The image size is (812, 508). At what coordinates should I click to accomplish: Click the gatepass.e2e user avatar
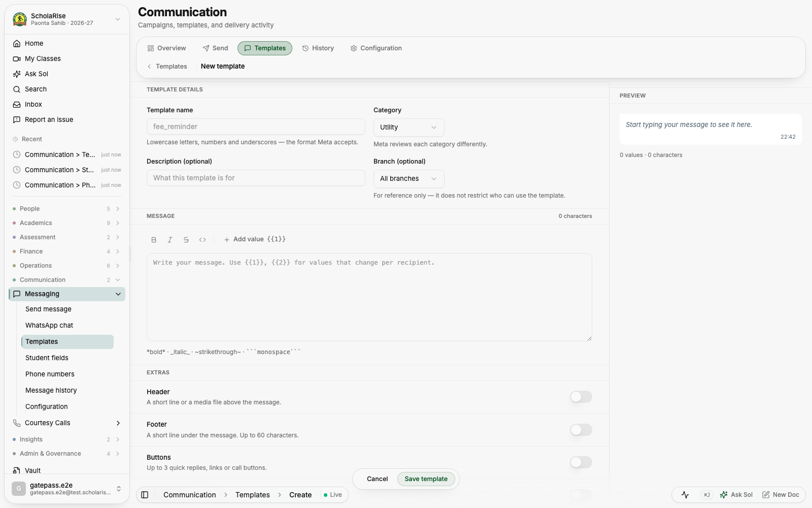[x=19, y=489]
